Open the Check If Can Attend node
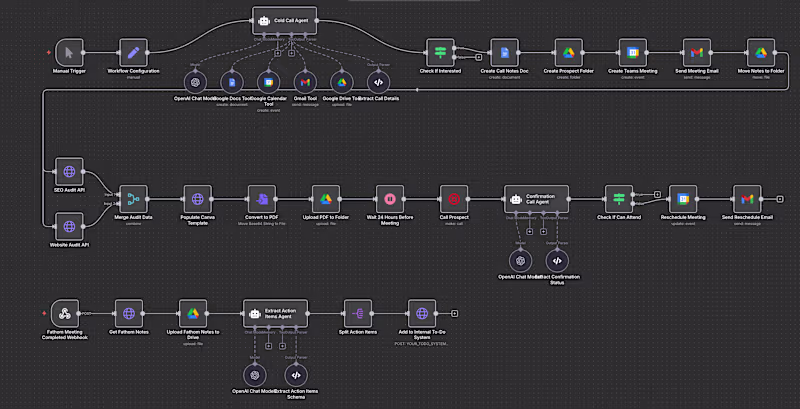This screenshot has height=409, width=800. (x=619, y=199)
